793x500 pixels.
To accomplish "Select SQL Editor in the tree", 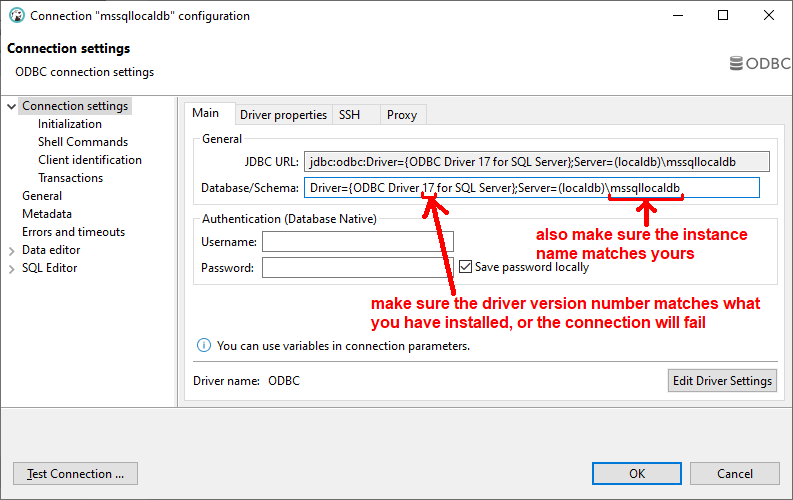I will pyautogui.click(x=50, y=268).
